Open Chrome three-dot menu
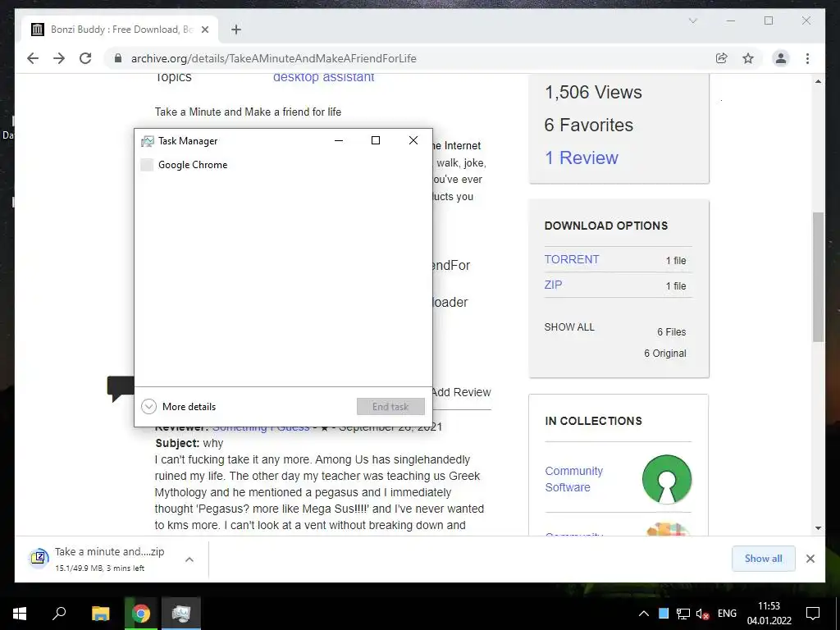Viewport: 840px width, 630px height. 807,58
